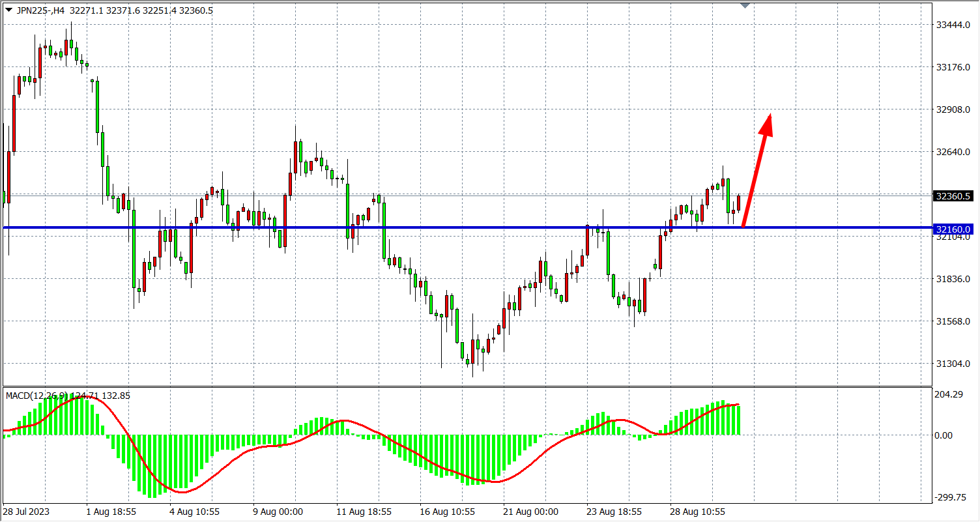980x522 pixels.
Task: Select the blue horizontal support line
Action: pyautogui.click(x=456, y=227)
